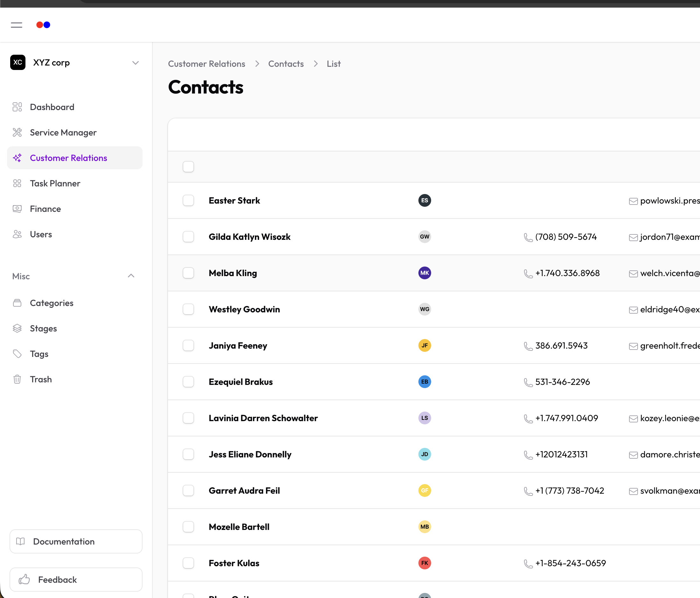
Task: Click the Tags label icon
Action: point(17,354)
